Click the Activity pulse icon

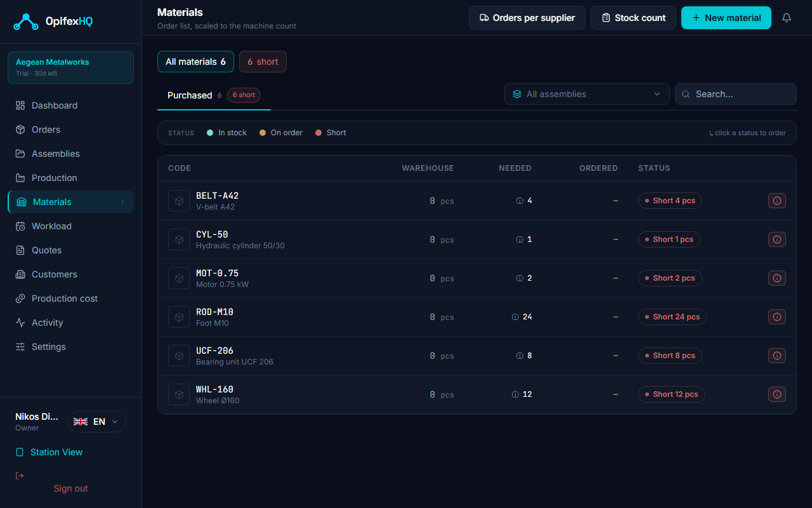click(20, 323)
